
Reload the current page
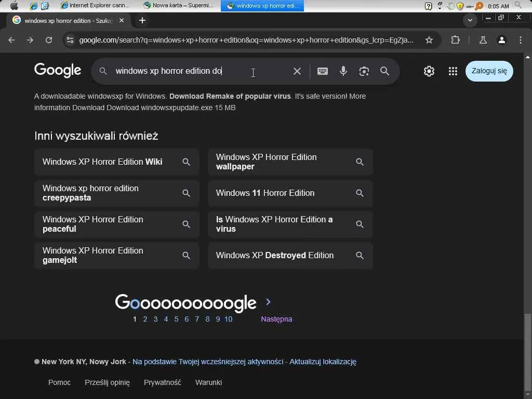click(49, 40)
